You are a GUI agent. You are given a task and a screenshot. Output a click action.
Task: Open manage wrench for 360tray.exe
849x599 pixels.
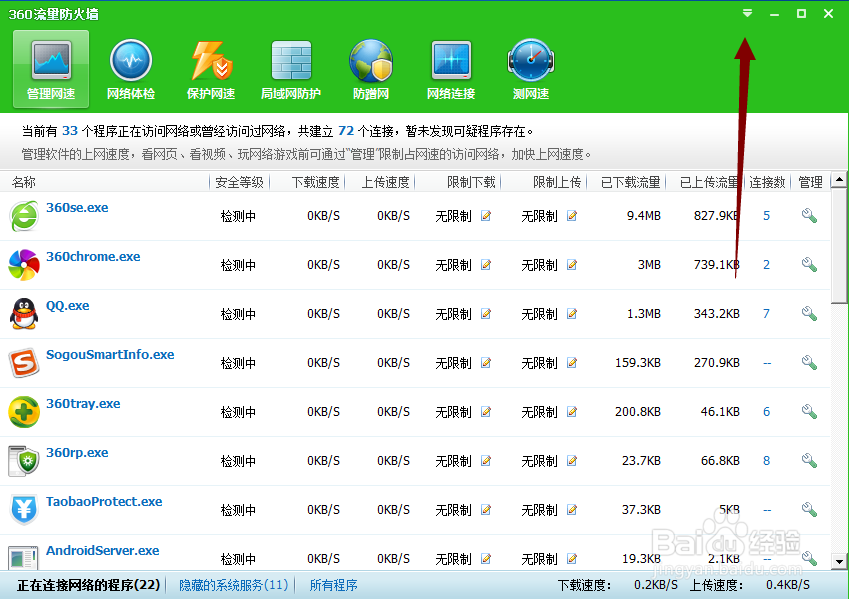[809, 412]
